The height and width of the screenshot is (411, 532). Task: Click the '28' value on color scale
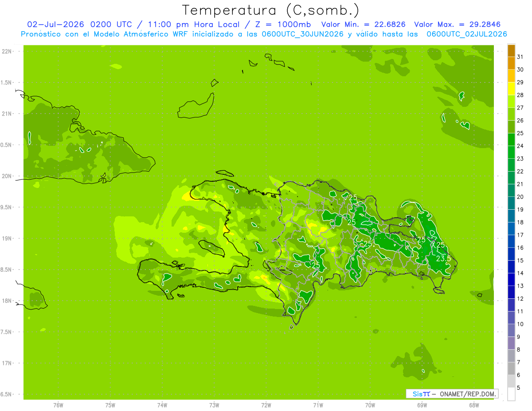coord(520,95)
